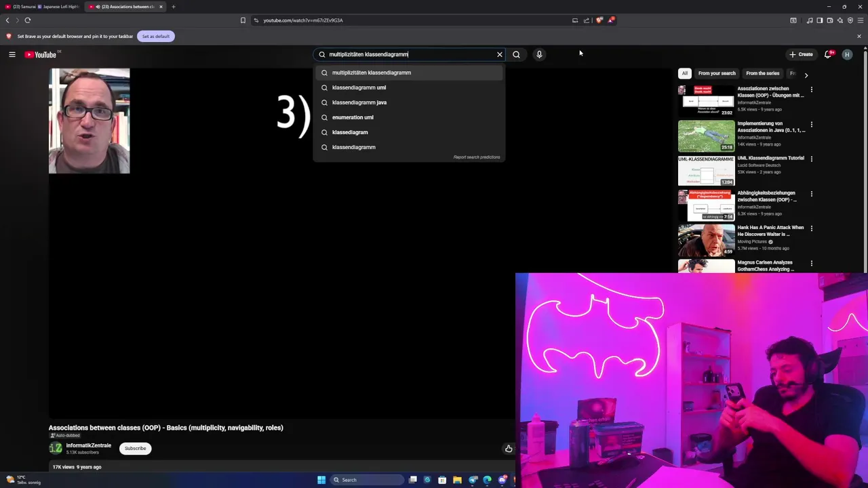Go back in browser history
Screen dimensions: 868x488
point(7,20)
